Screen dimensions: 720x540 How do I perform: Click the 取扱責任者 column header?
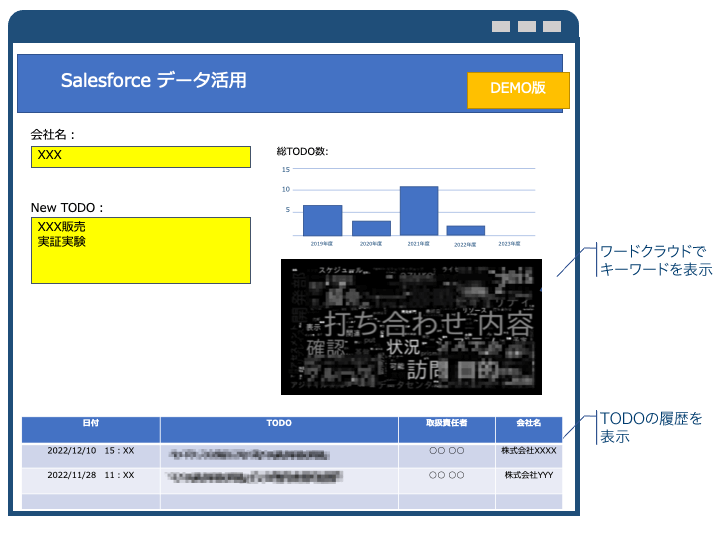point(447,429)
